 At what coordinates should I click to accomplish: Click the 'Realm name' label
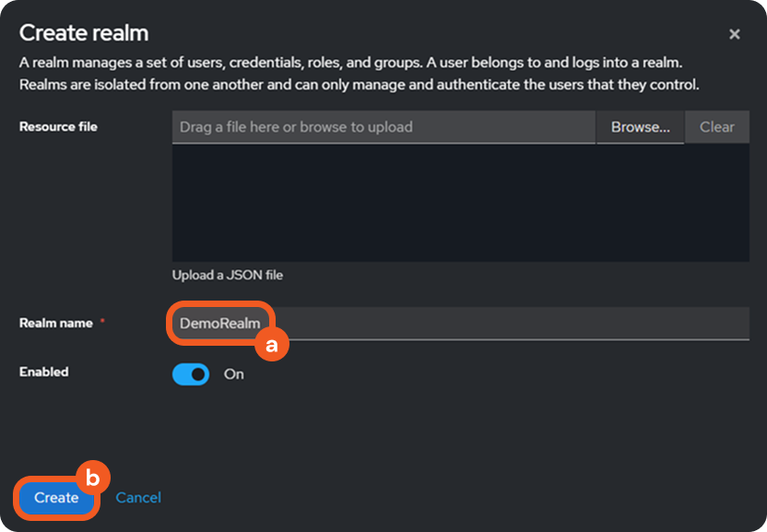point(56,324)
